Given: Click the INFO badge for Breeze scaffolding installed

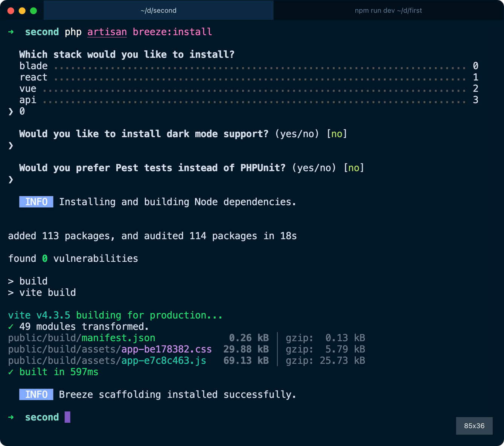Looking at the screenshot, I should pos(36,394).
